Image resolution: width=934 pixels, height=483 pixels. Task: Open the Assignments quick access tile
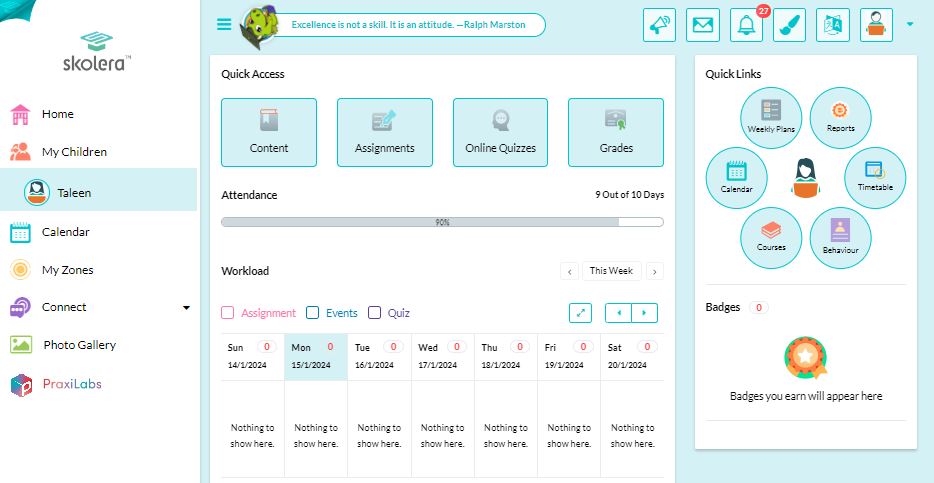pos(385,132)
